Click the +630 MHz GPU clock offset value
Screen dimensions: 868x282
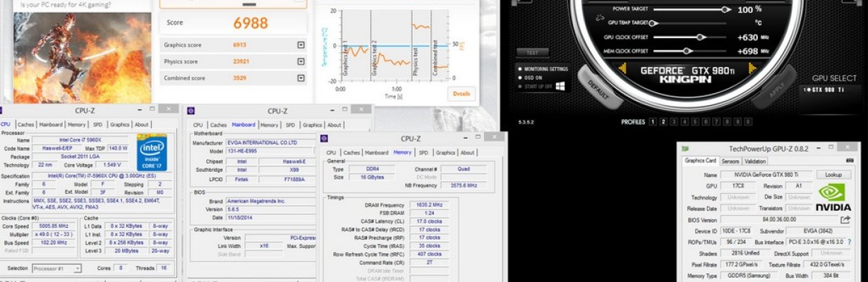tap(749, 37)
